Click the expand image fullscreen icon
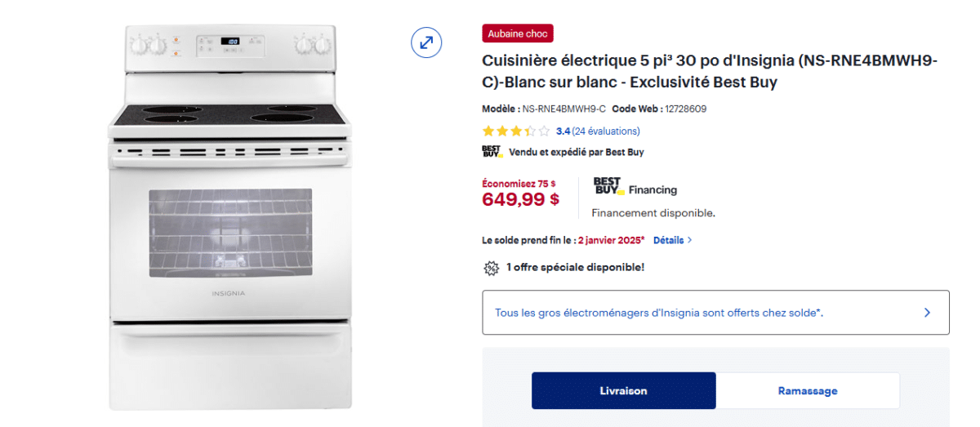Screen dimensions: 980x427 tap(426, 42)
